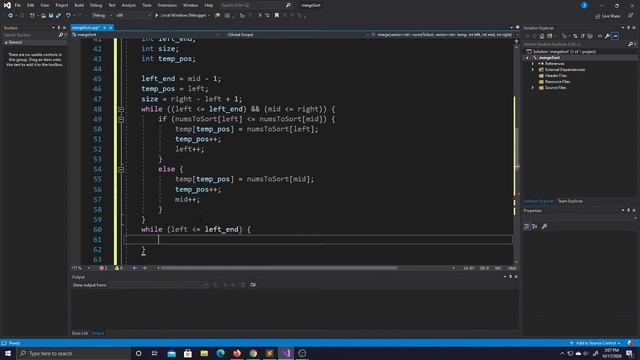Open the Build menu
The image size is (640, 360).
tap(79, 5)
